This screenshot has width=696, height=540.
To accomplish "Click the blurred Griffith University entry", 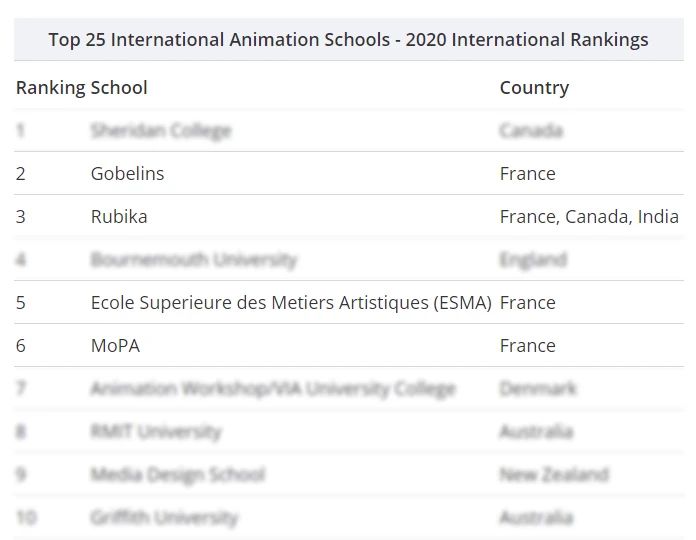I will (x=164, y=518).
